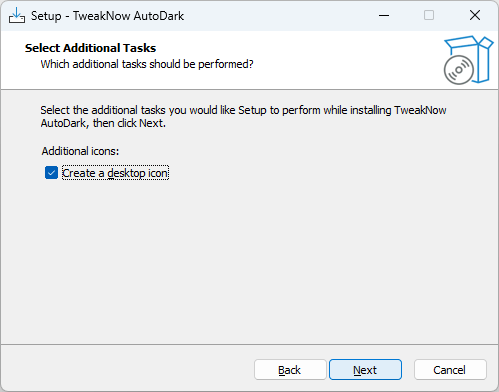The width and height of the screenshot is (499, 392).
Task: Cancel the installation
Action: [450, 370]
